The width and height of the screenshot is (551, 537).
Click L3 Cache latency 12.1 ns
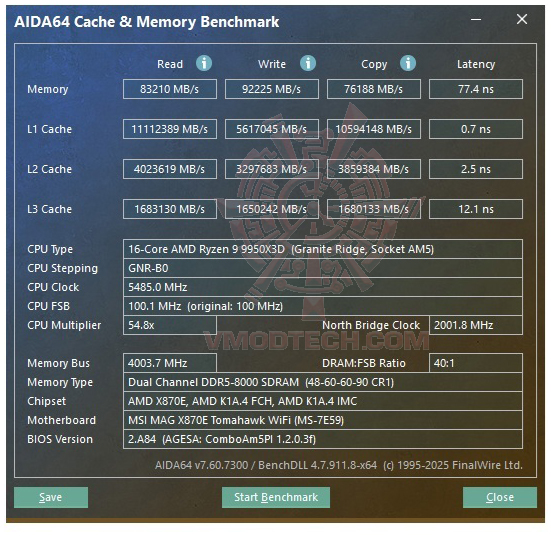476,209
